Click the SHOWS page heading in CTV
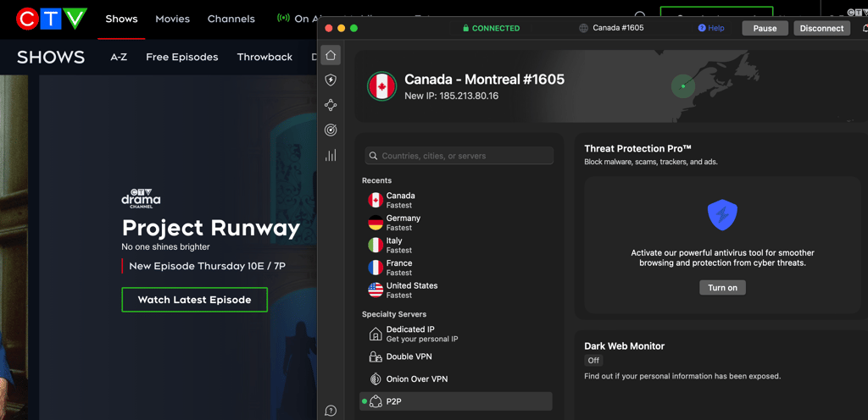868x420 pixels. coord(51,57)
